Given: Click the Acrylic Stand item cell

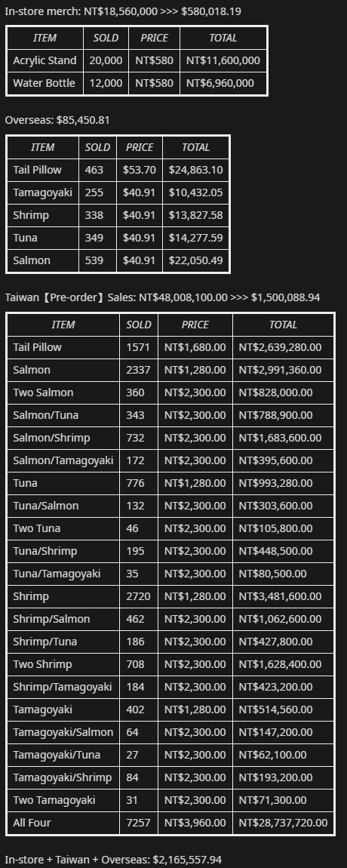Looking at the screenshot, I should coord(45,60).
